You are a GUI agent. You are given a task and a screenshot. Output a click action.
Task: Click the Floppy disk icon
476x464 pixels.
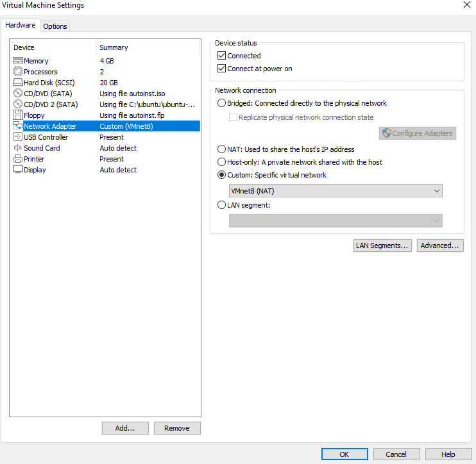[x=18, y=115]
